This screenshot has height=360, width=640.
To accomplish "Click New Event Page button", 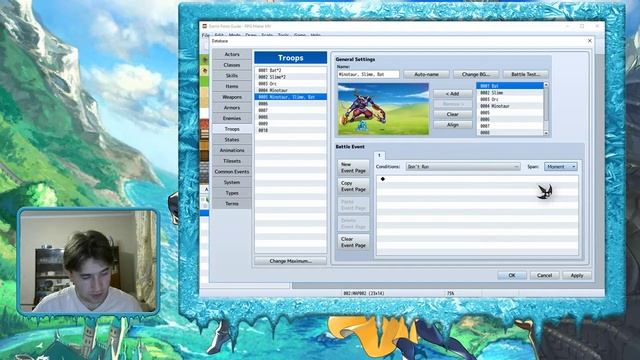I will 353,167.
